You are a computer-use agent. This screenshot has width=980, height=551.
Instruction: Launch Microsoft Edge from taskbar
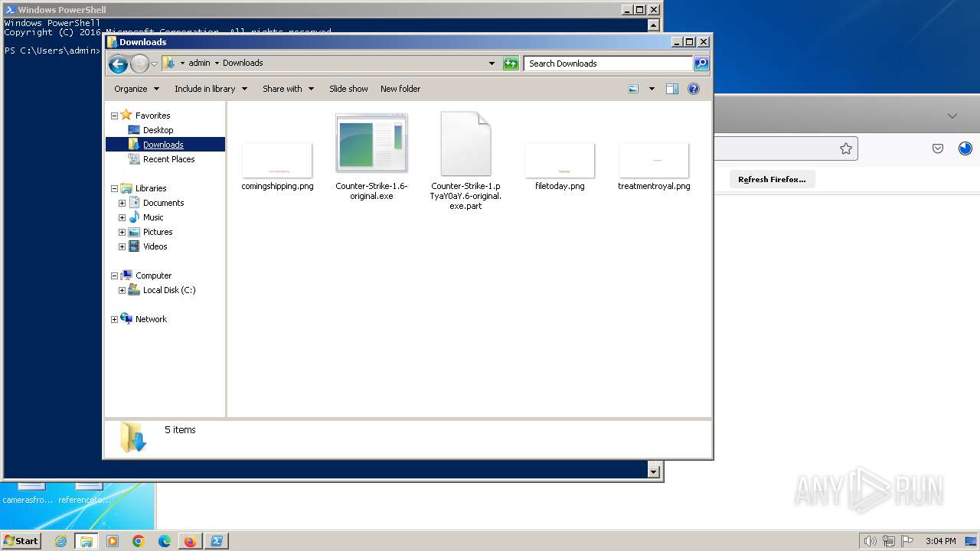[165, 541]
